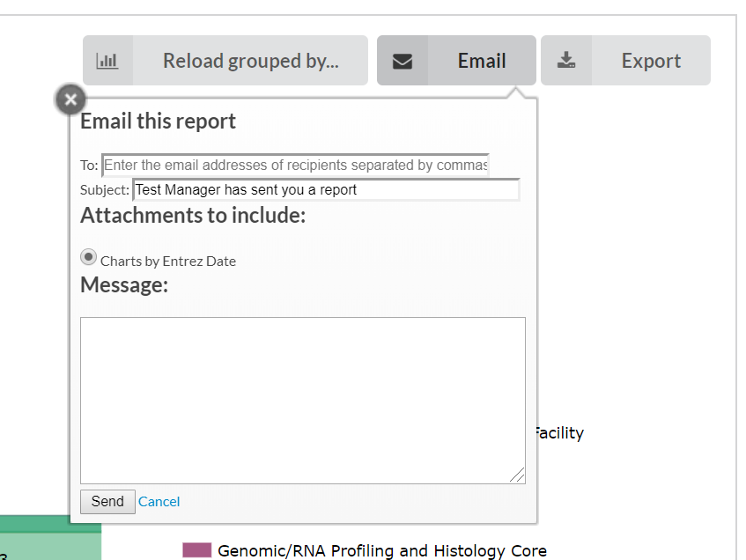
Task: Click the purple Genomic/RNA legend swatch
Action: [197, 550]
